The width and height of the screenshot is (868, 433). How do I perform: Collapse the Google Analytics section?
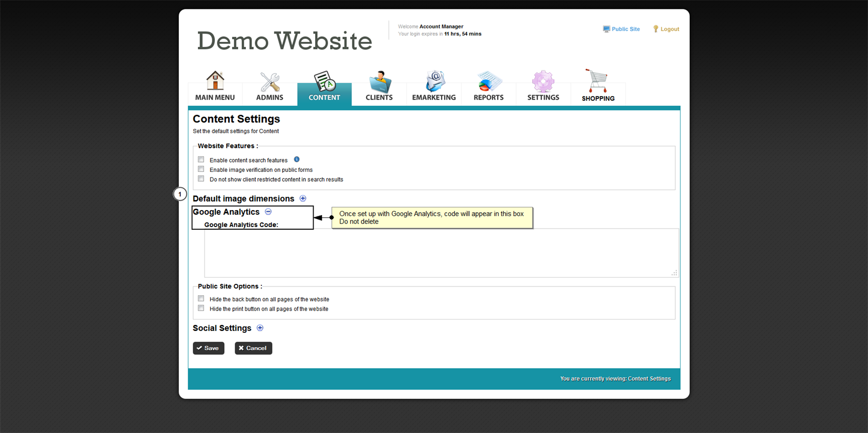(x=268, y=212)
